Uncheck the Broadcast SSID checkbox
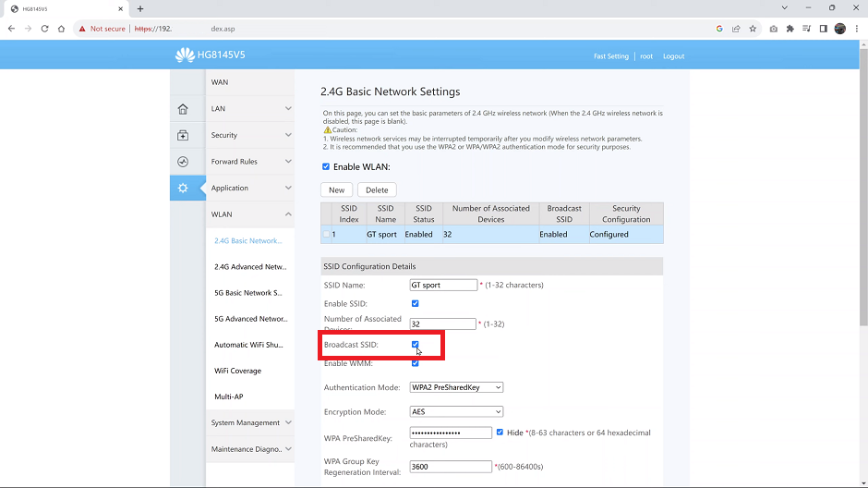The image size is (868, 488). click(x=416, y=345)
